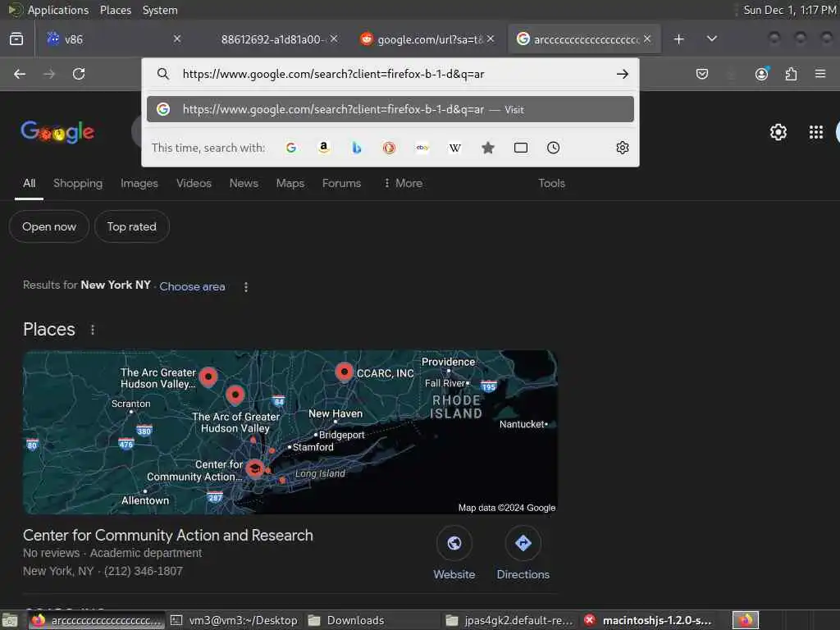Click the Arc of Greater Hudson Valley pin
The width and height of the screenshot is (840, 630).
[x=235, y=395]
